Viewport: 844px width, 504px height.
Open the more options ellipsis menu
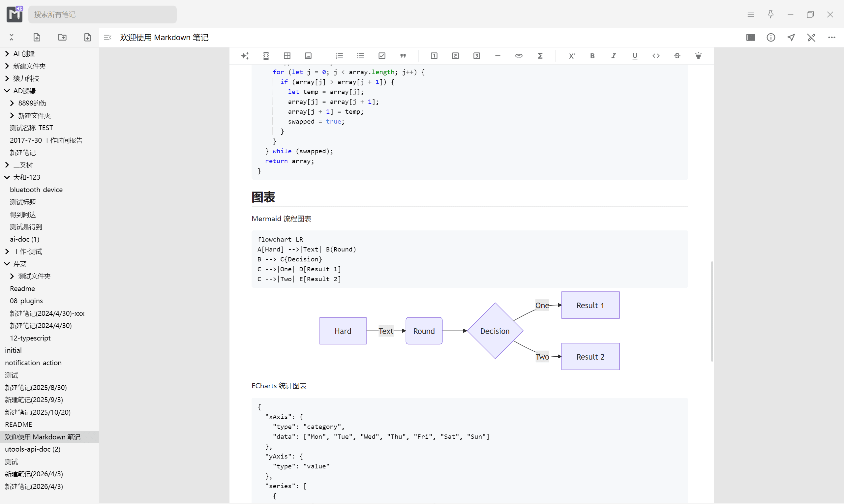point(831,37)
